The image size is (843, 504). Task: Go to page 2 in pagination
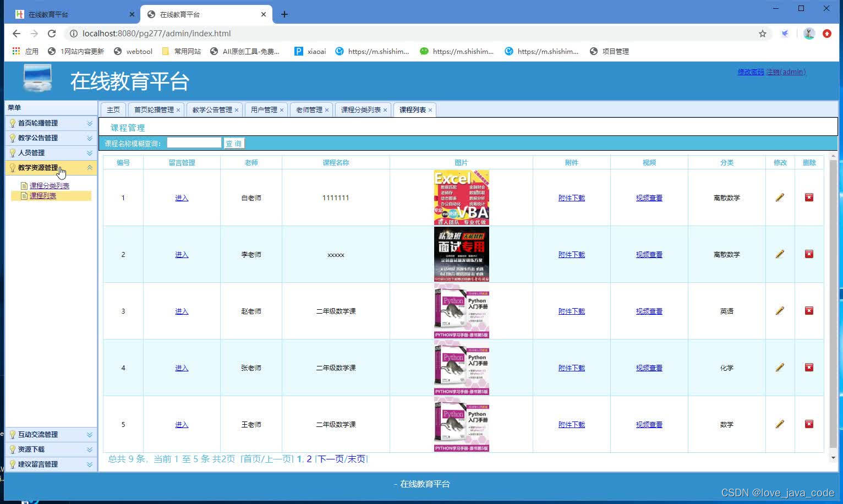pos(309,459)
